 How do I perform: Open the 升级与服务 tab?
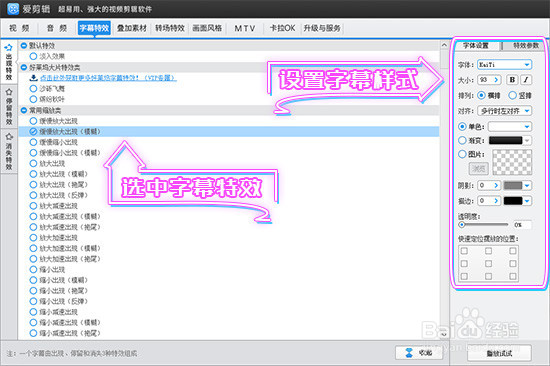(x=322, y=28)
